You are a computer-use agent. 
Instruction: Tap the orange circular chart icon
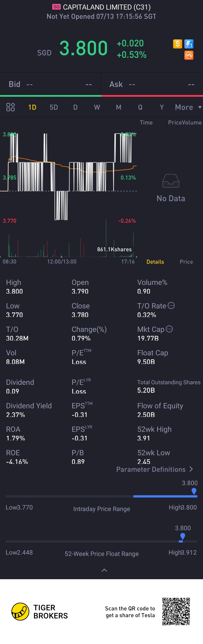(x=189, y=55)
